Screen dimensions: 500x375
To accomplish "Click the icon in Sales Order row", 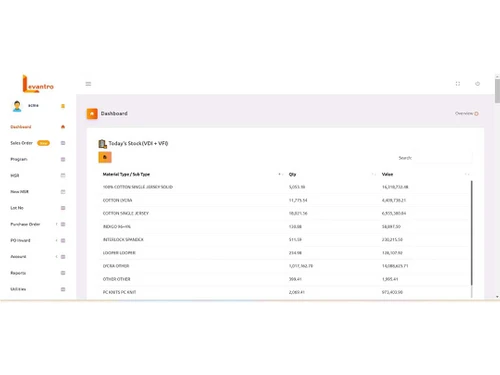I will tap(63, 143).
